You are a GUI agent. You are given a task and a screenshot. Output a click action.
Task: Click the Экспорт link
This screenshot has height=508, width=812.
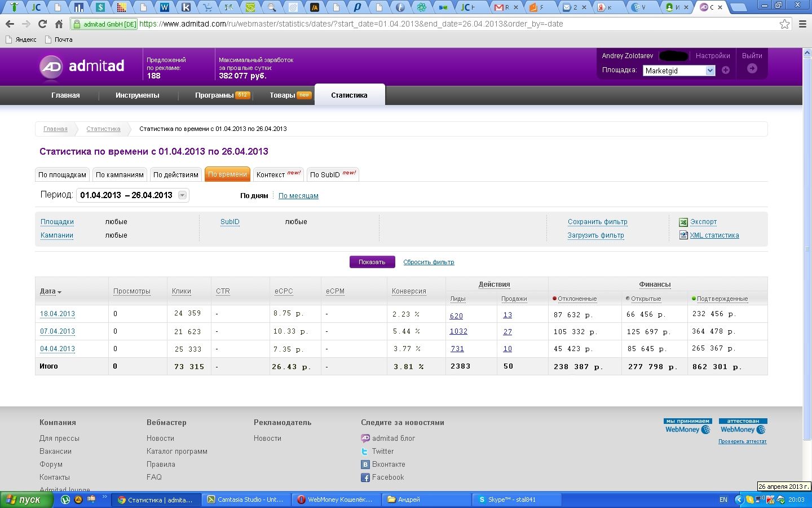point(704,222)
